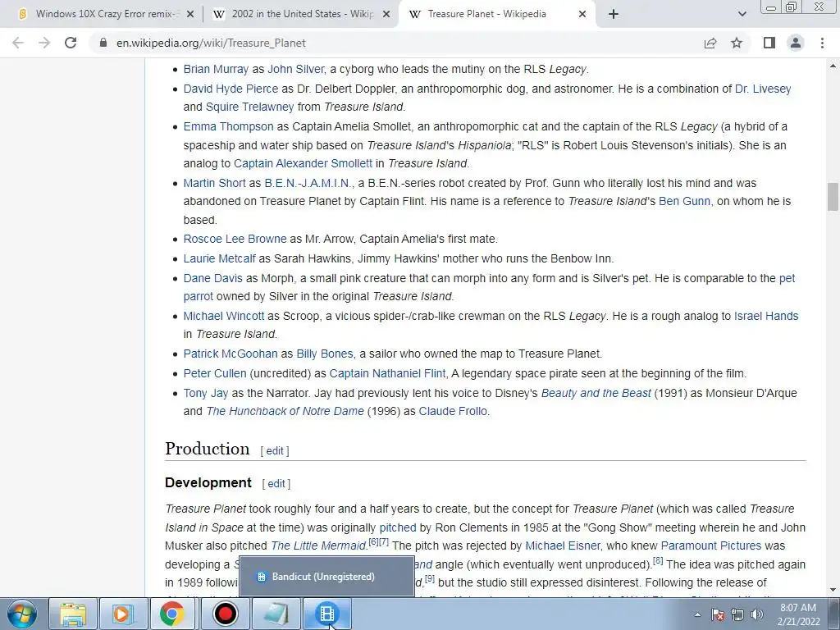This screenshot has height=630, width=840.
Task: Open the Brian Murray link
Action: tap(216, 69)
